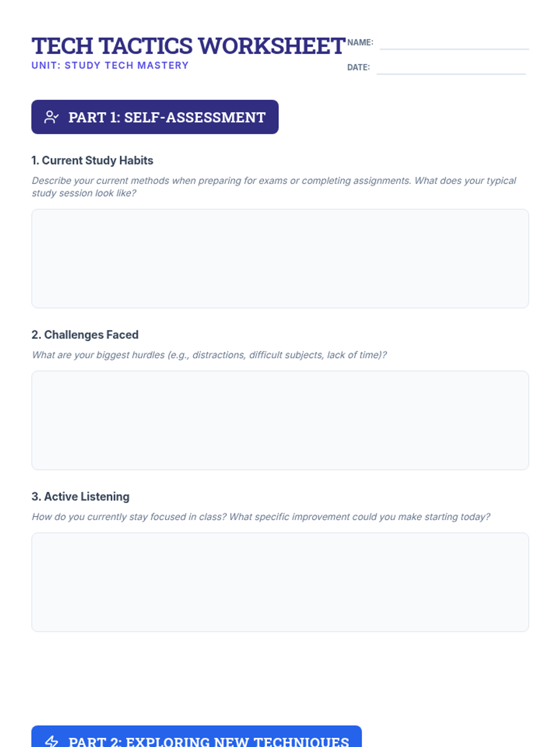Click the '3. Active Listening' heading
560x747 pixels.
coord(81,496)
